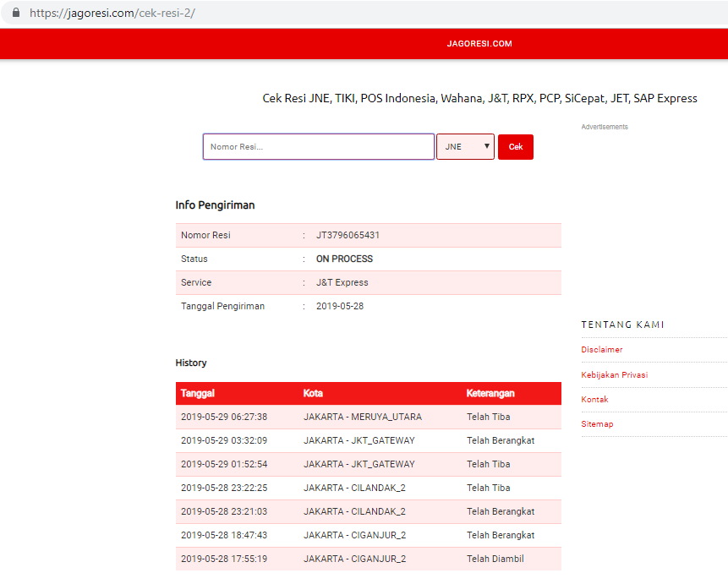728x584 pixels.
Task: Open the Disclaimer link
Action: 602,350
